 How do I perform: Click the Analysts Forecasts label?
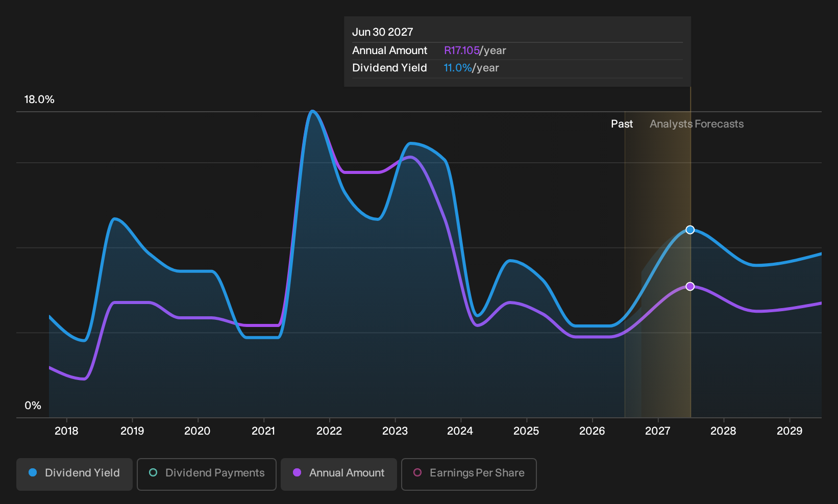pyautogui.click(x=697, y=124)
